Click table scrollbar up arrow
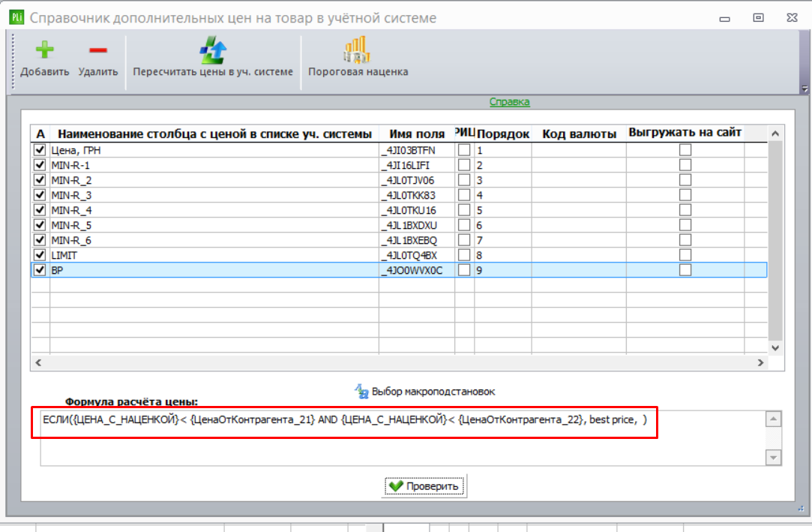Viewport: 812px width, 532px height. 775,134
